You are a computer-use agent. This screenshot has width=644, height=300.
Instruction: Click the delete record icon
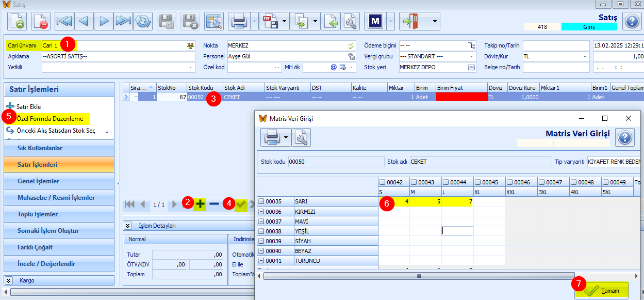[41, 21]
